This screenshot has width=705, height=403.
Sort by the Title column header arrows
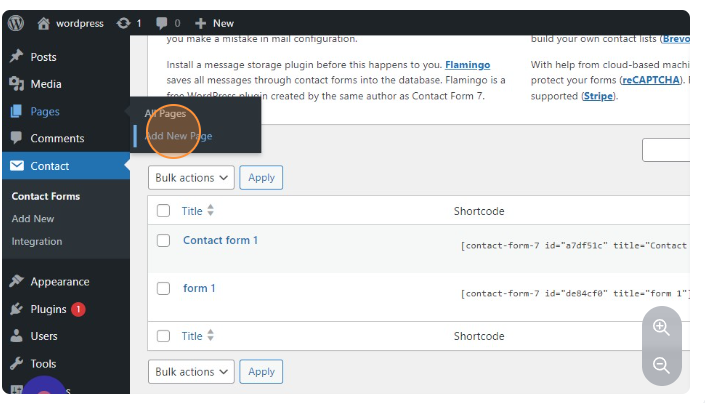(210, 211)
